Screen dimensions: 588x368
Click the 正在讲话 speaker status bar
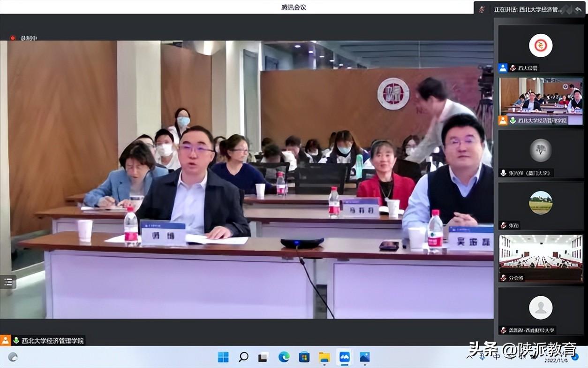tap(528, 9)
